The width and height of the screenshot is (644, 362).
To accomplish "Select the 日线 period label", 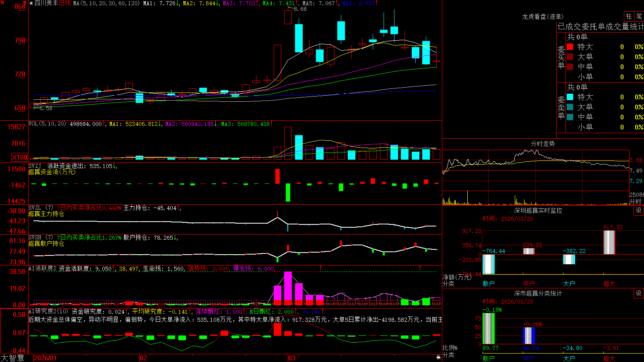I will (x=65, y=3).
